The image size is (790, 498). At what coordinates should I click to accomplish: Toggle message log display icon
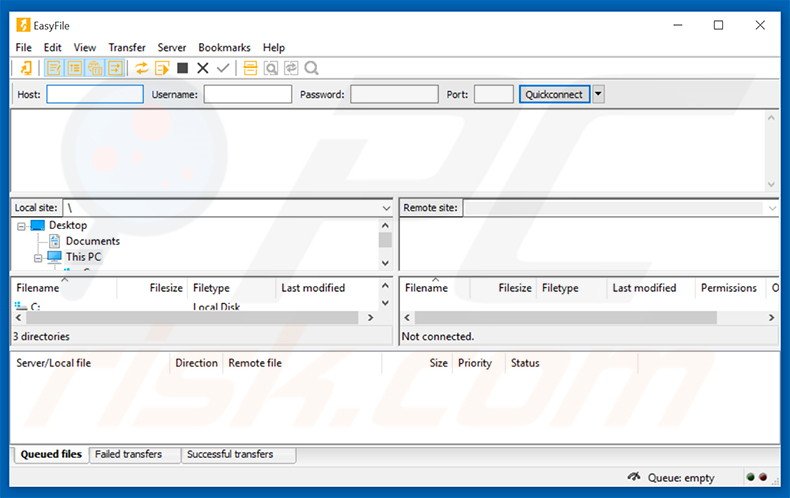[x=54, y=68]
